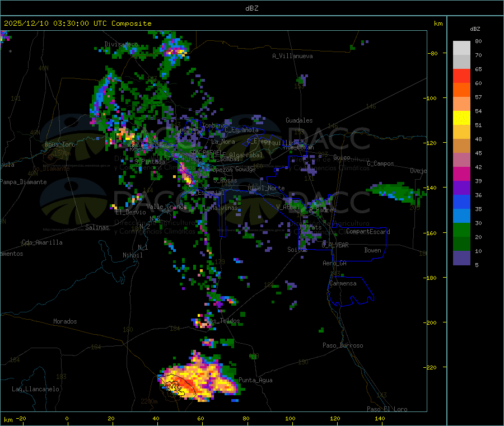Click the CompantEscard location label
Viewport: 504px width, 426px height.
point(368,232)
